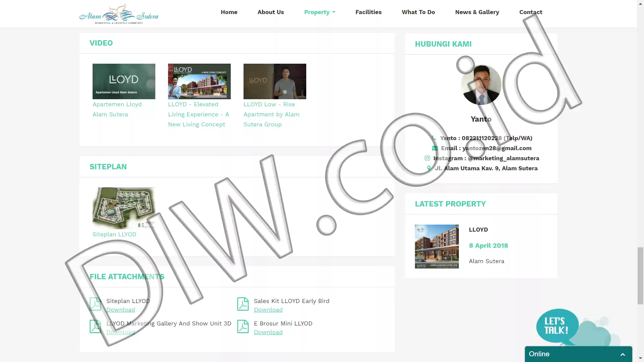Screen dimensions: 644x362
Task: Expand the Online chat widget chevron
Action: pos(623,354)
